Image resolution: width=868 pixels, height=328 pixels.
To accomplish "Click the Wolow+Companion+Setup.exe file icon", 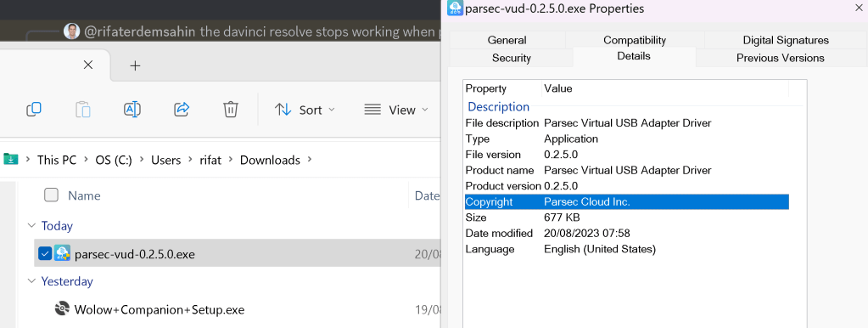I will tap(62, 308).
